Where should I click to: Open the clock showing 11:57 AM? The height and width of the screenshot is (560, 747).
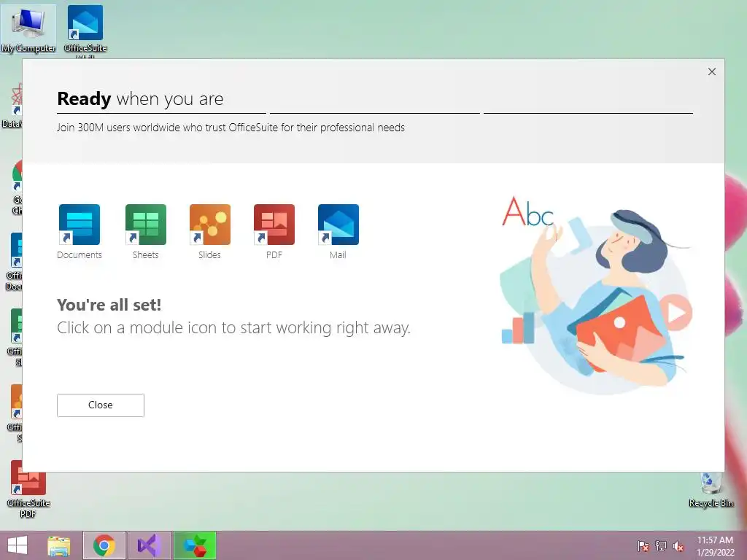point(715,545)
